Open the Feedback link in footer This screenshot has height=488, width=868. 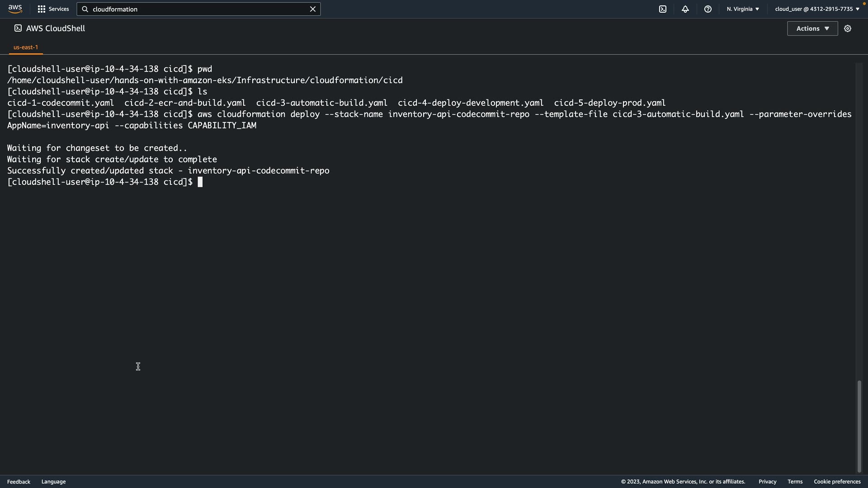[19, 482]
